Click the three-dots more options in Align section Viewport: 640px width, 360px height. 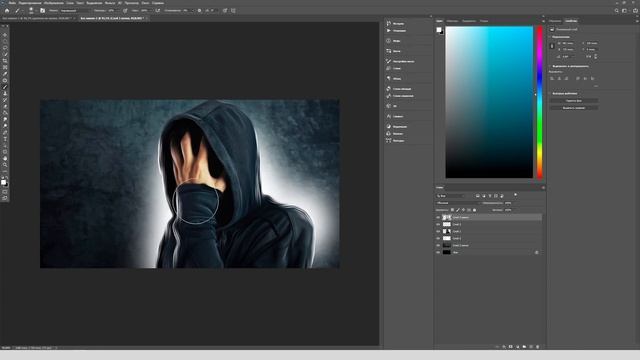[596, 86]
